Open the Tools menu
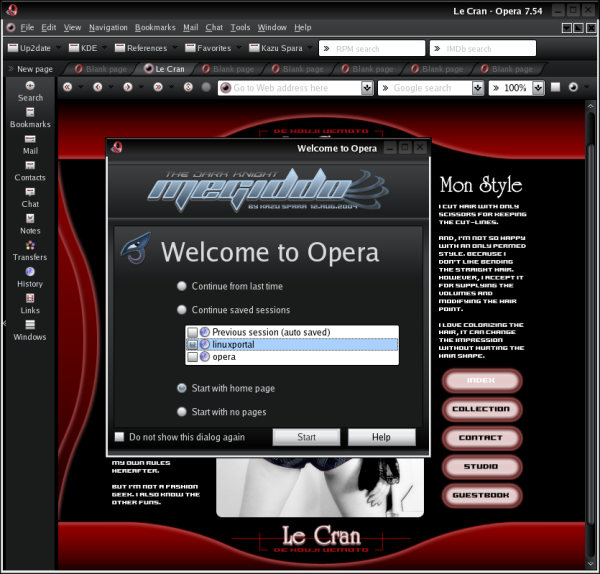The height and width of the screenshot is (574, 600). click(x=240, y=28)
